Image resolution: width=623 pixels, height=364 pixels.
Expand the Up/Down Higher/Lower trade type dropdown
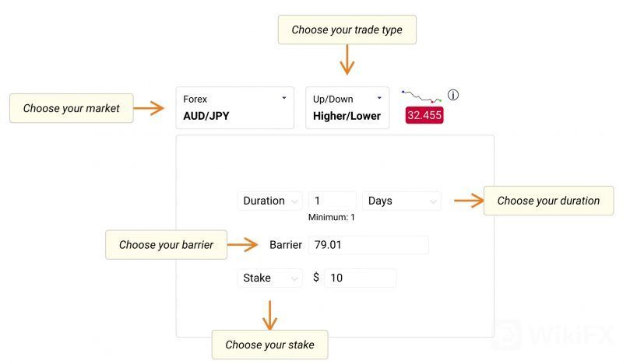click(x=347, y=108)
